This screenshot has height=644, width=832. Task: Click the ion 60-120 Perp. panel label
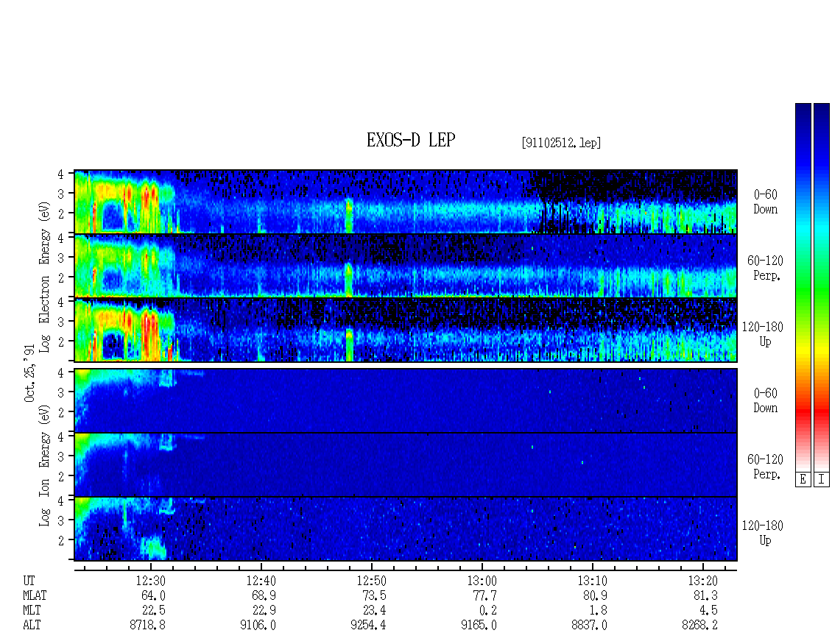765,467
